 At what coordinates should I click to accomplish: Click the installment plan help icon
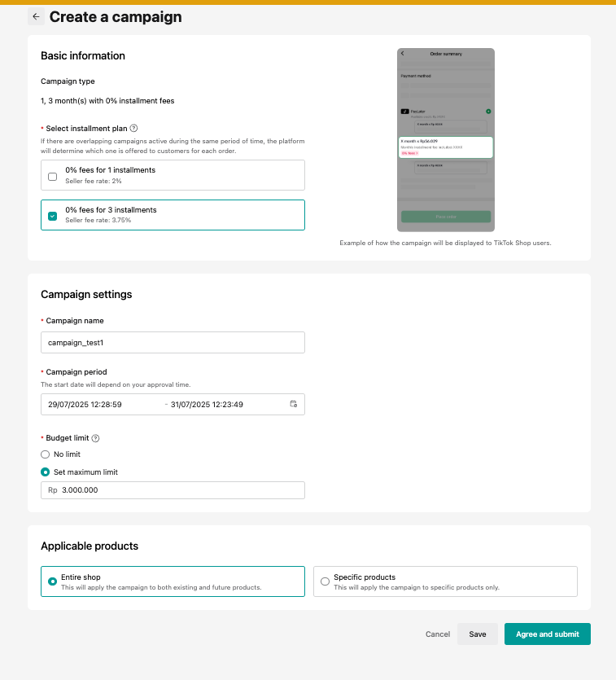coord(134,128)
